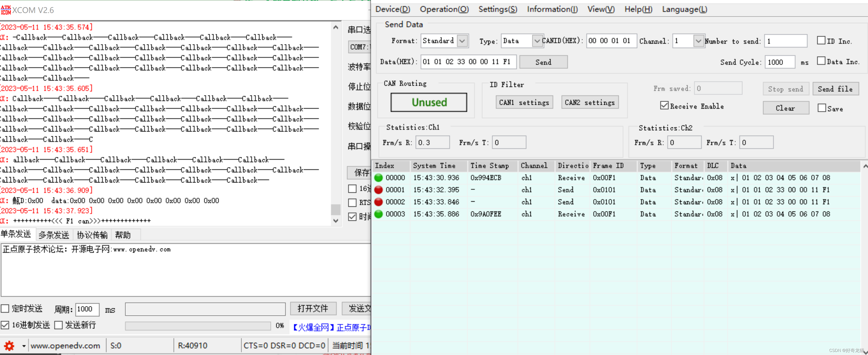Open CAN2 settings configuration panel
The image size is (868, 355).
pos(588,102)
